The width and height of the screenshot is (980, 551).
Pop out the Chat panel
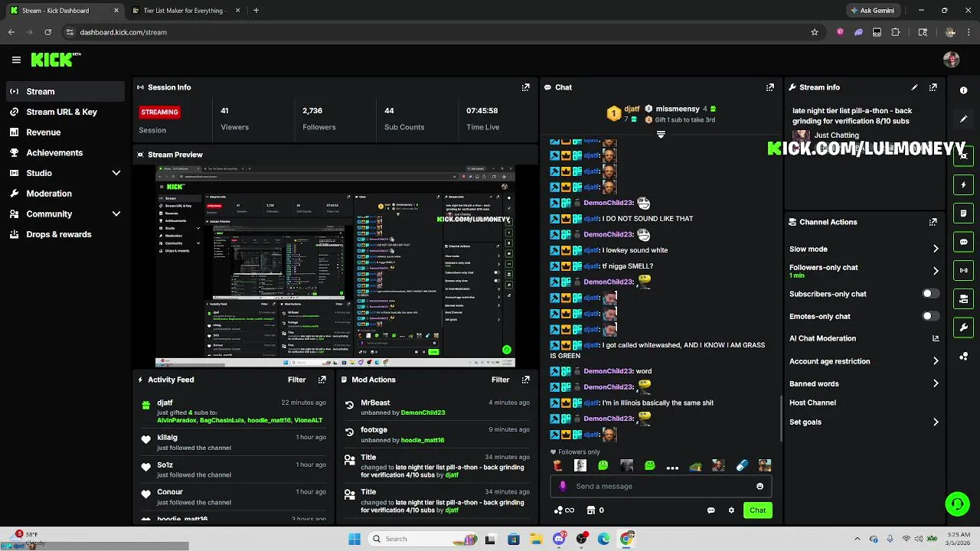pyautogui.click(x=770, y=87)
